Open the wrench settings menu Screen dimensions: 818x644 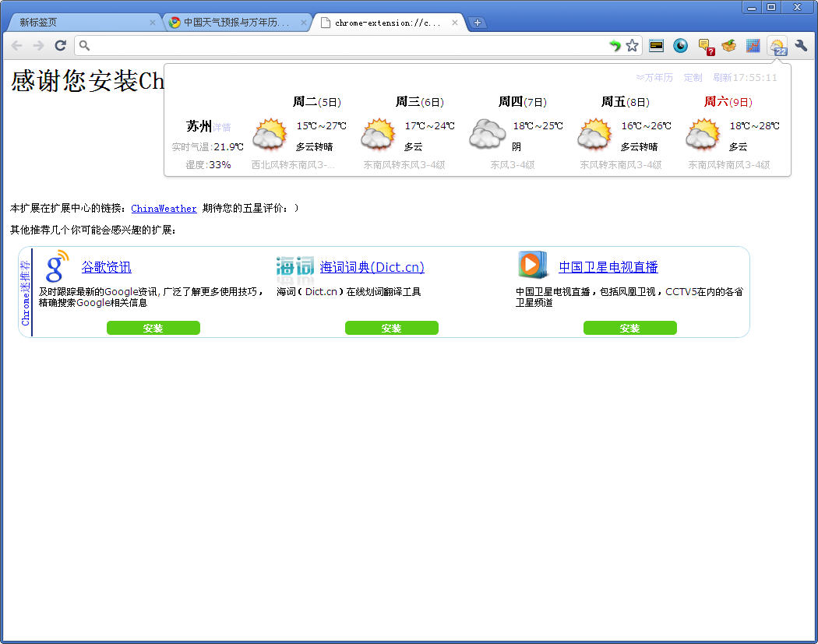pos(802,46)
